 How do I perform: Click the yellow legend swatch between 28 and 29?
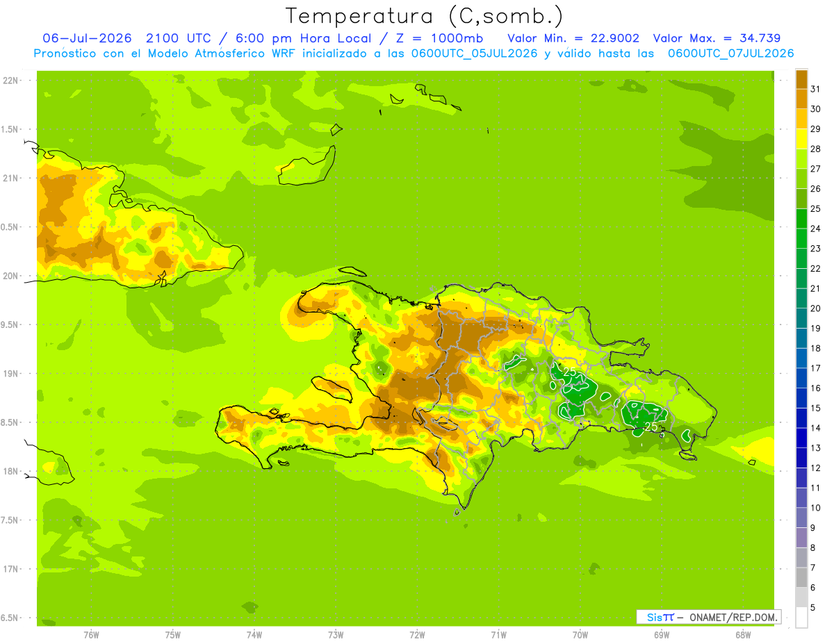801,139
